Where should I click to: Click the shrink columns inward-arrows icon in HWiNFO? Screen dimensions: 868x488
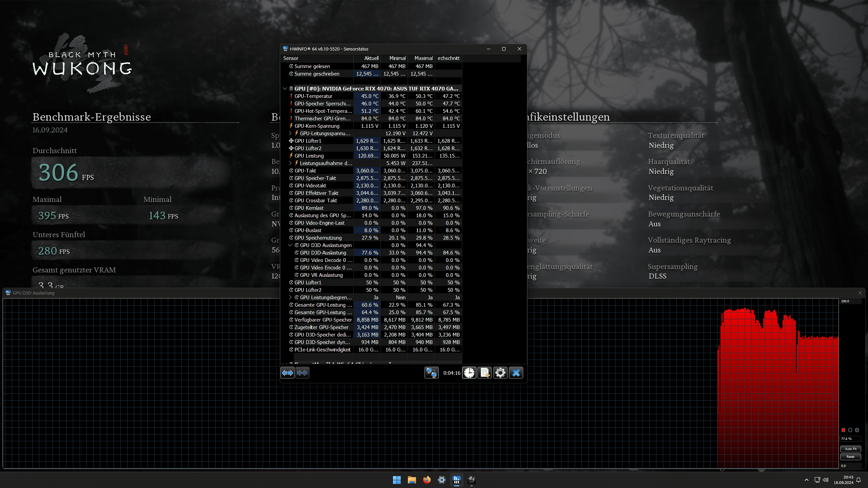(302, 373)
